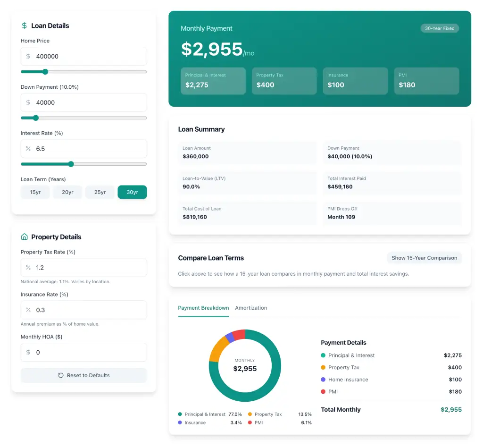
Task: Click the purple Insurance donut segment
Action: 230,338
